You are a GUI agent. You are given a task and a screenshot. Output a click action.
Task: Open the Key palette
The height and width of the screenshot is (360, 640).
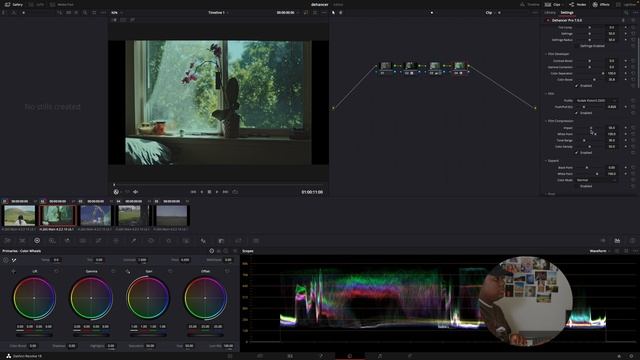tap(221, 241)
